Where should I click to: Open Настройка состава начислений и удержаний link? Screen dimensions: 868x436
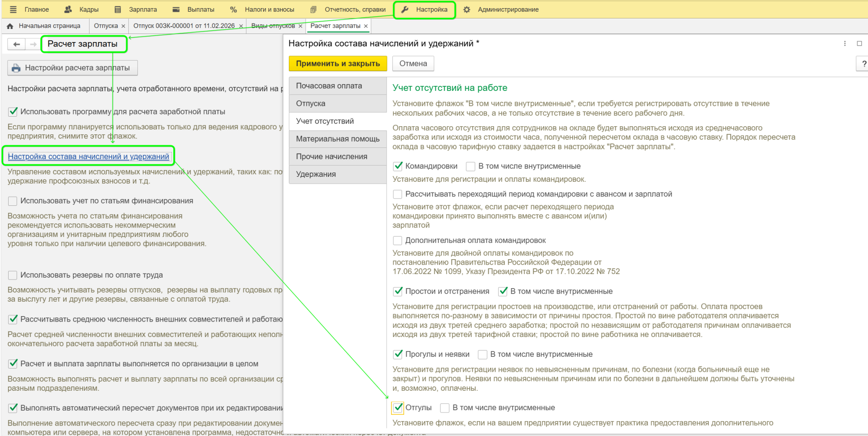click(x=88, y=156)
